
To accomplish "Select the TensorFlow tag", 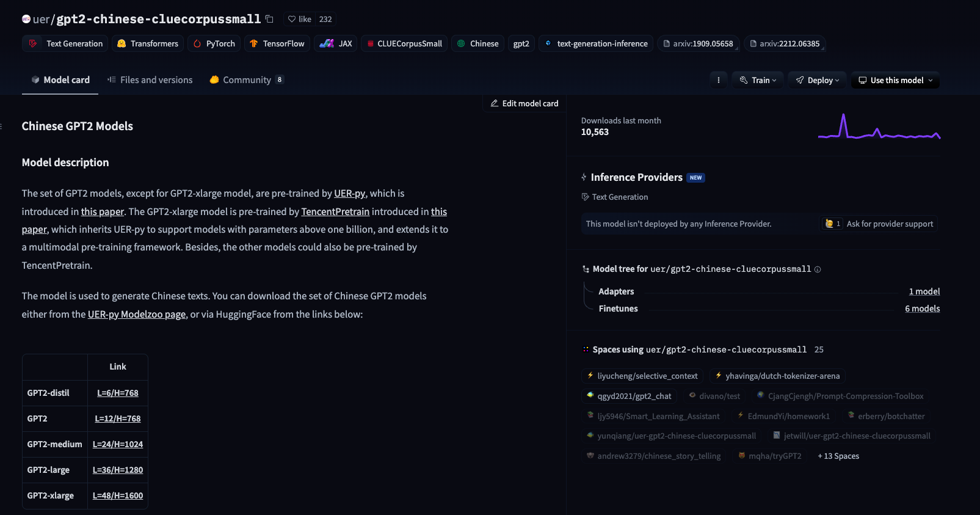I will [x=277, y=43].
